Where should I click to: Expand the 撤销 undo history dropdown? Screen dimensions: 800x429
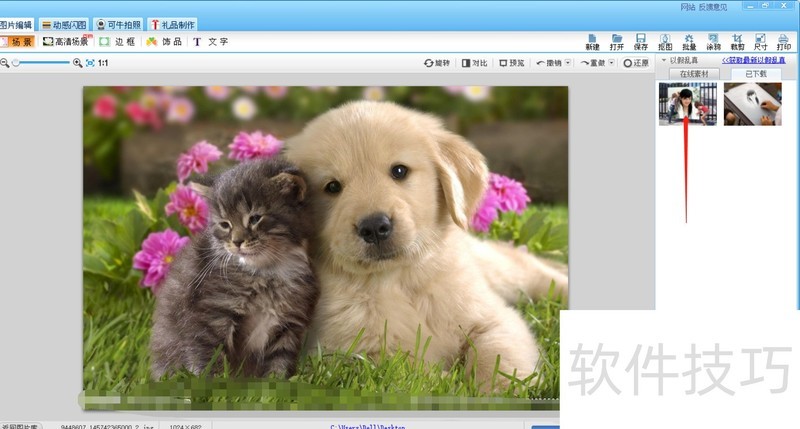pyautogui.click(x=568, y=62)
